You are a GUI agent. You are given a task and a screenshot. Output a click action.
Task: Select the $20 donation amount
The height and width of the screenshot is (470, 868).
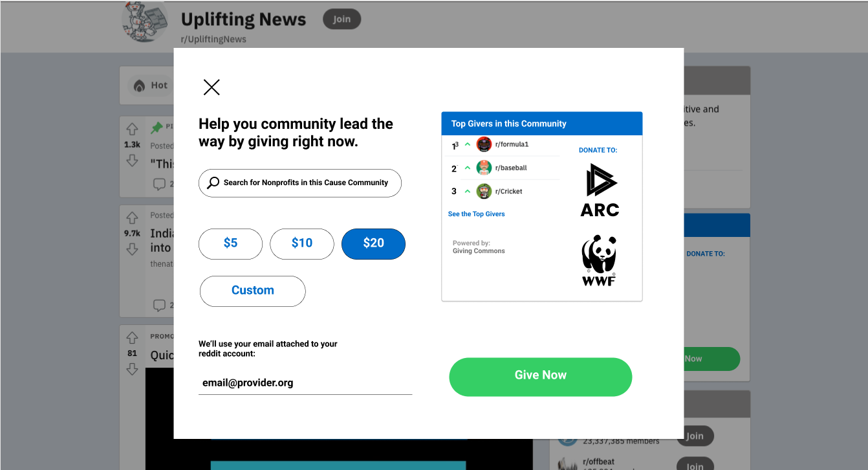click(x=373, y=243)
